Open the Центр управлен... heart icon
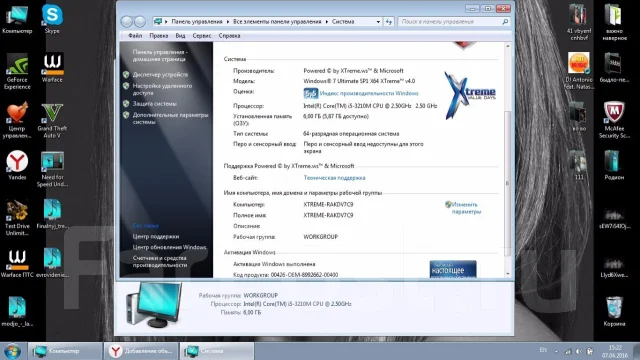This screenshot has height=360, width=640. (17, 120)
